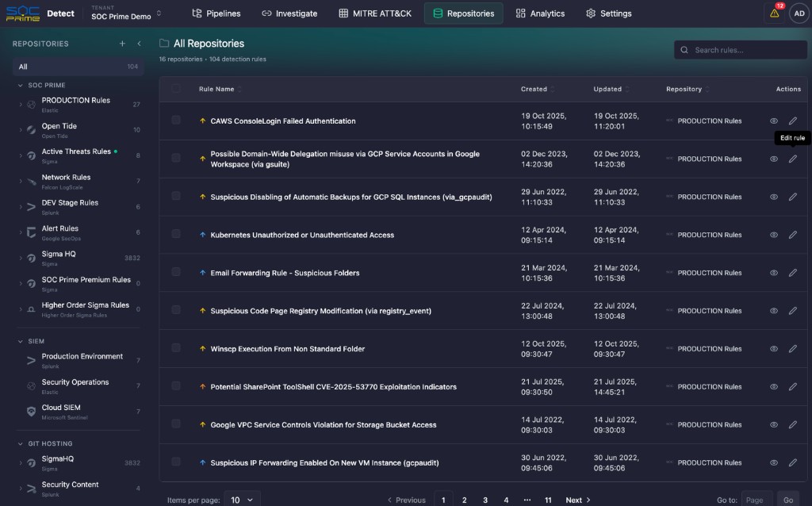The width and height of the screenshot is (812, 506).
Task: Focus the Go to Page number field
Action: point(757,500)
